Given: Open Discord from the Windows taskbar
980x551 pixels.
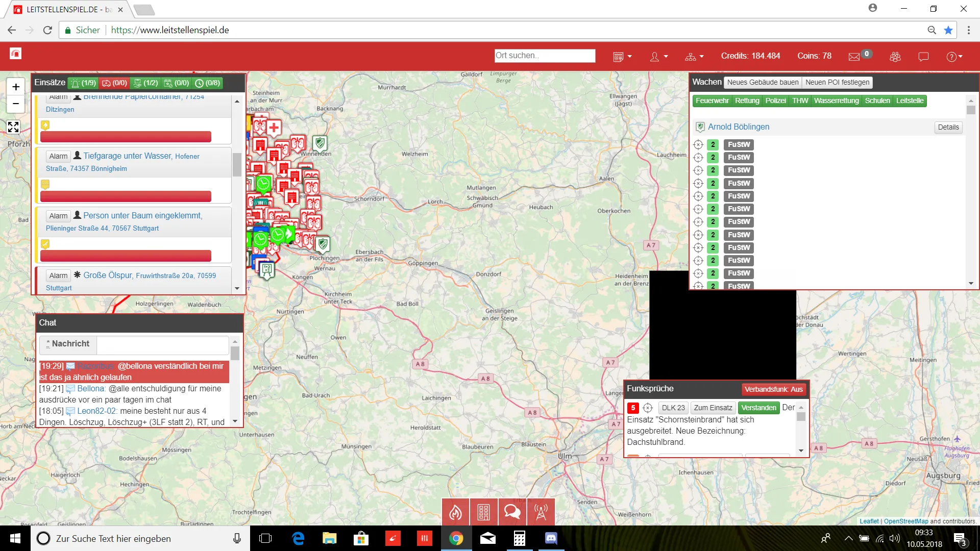Looking at the screenshot, I should coord(551,538).
